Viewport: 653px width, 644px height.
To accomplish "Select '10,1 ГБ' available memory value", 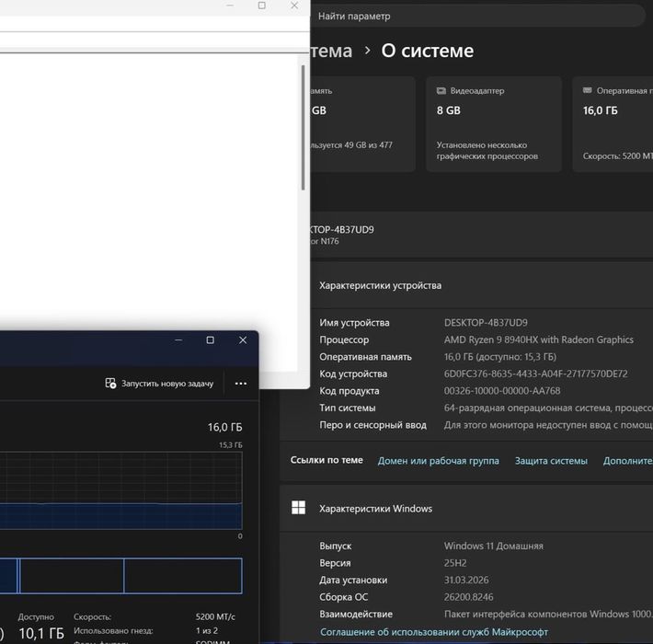I will click(x=41, y=634).
